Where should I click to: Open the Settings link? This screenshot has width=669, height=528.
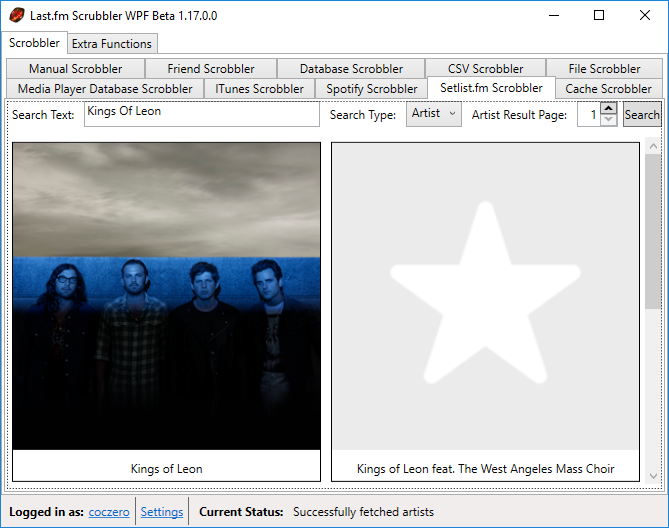click(162, 512)
